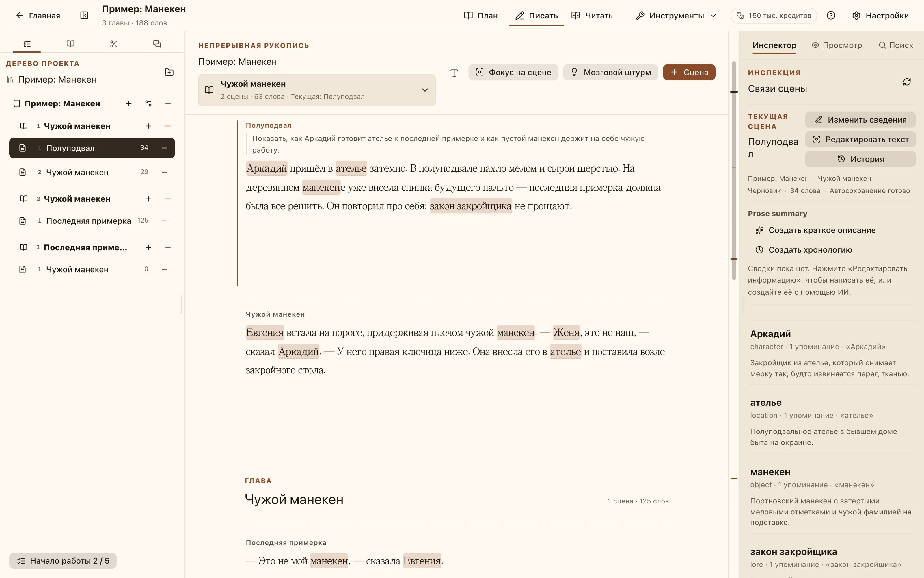Image resolution: width=924 pixels, height=578 pixels.
Task: Switch to Читать mode
Action: pos(592,16)
